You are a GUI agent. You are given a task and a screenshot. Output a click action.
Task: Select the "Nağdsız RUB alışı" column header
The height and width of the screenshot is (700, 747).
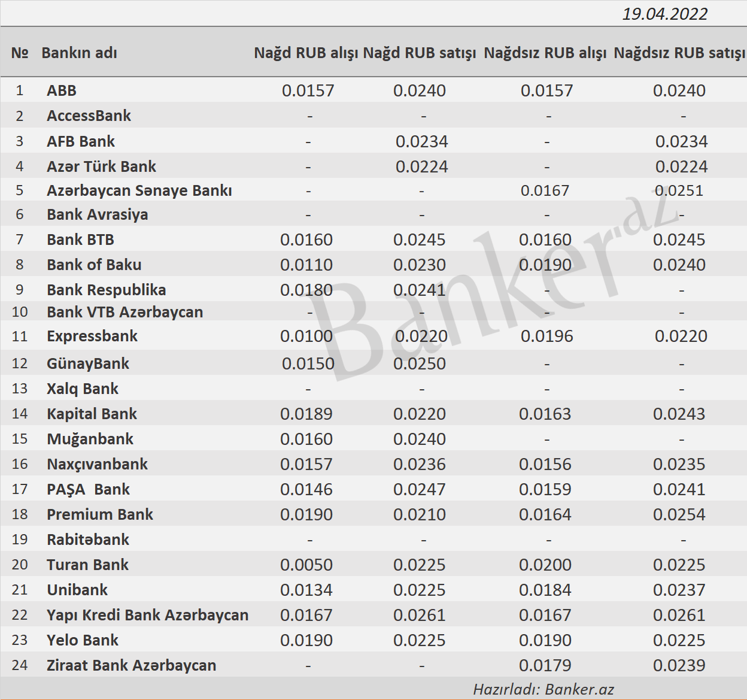[545, 53]
